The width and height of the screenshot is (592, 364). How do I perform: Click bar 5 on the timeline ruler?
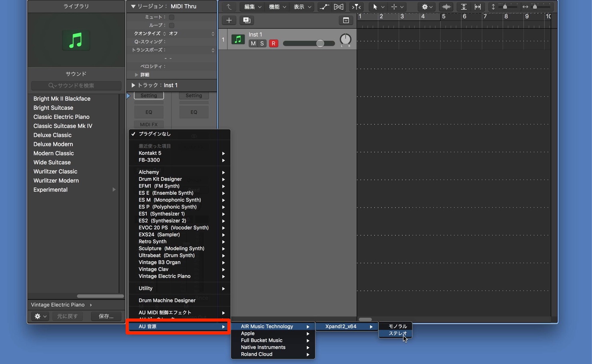(443, 16)
